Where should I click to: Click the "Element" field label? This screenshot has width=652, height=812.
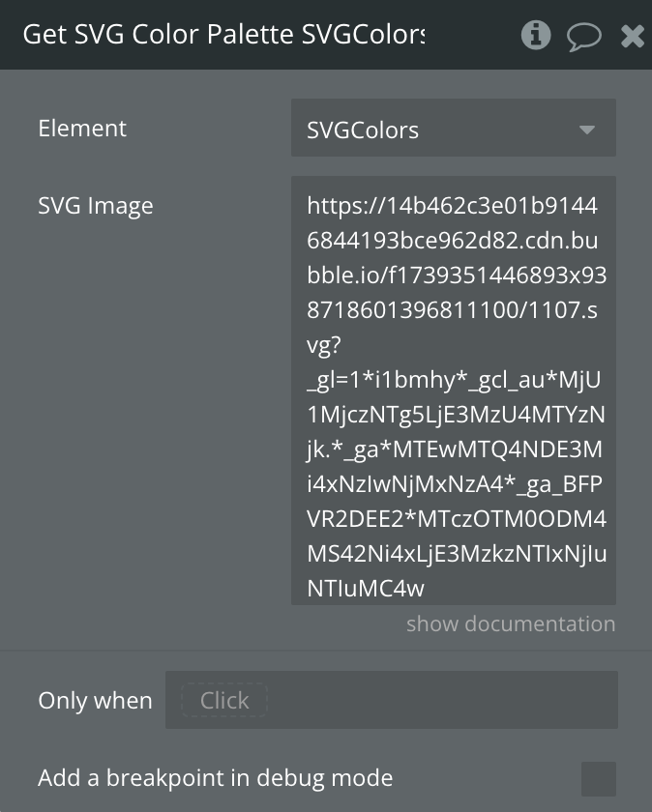coord(82,129)
